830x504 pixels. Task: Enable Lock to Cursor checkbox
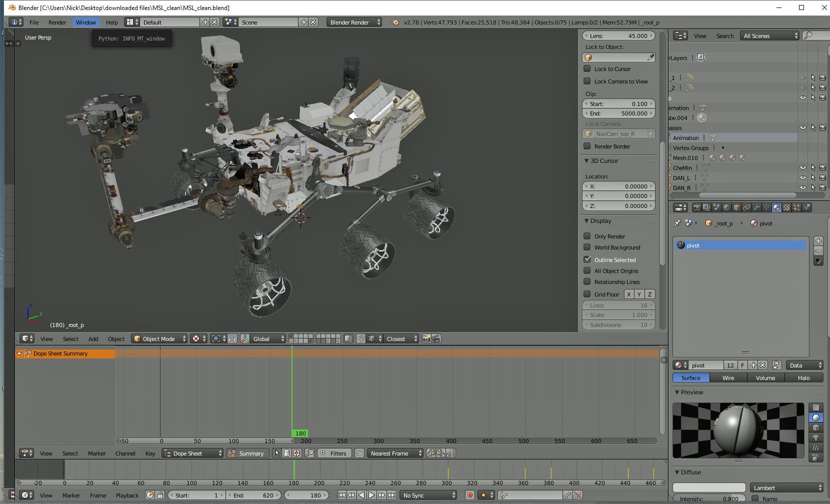pos(587,68)
